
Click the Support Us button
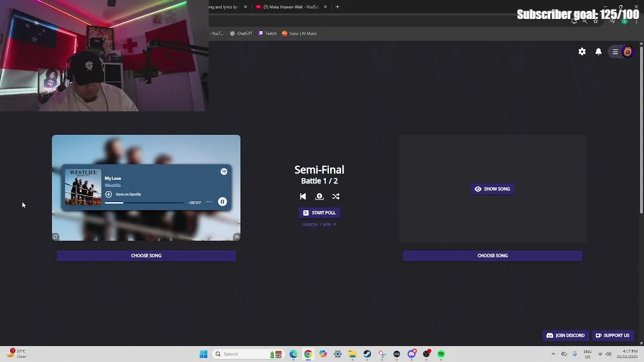(x=612, y=335)
